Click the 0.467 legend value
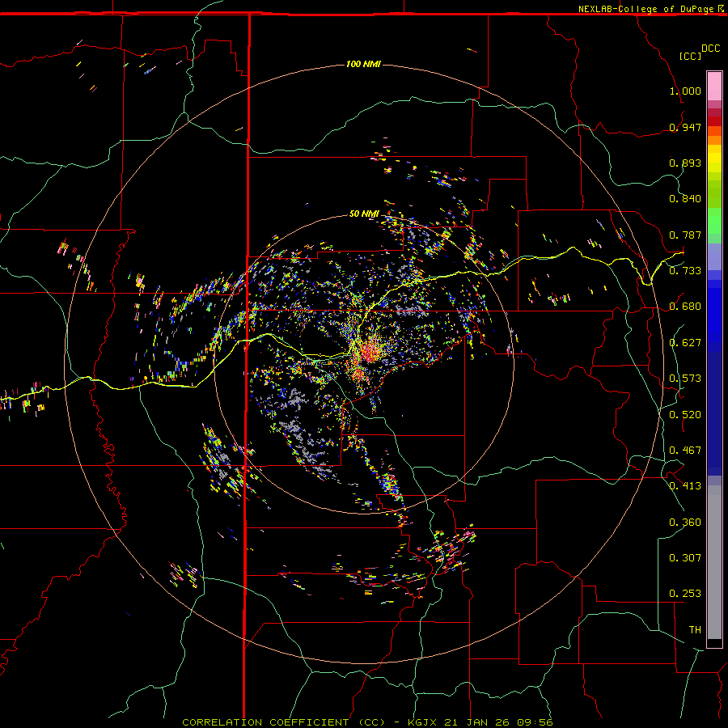 tap(685, 451)
